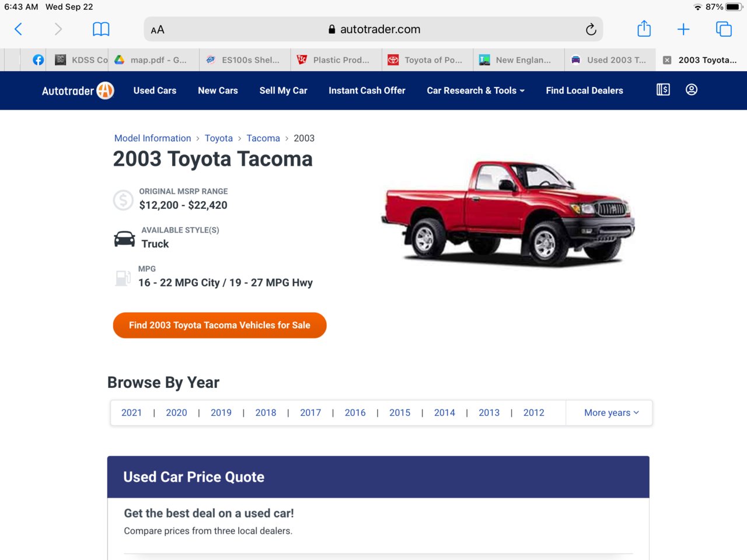747x560 pixels.
Task: Expand the More years dropdown
Action: click(611, 412)
